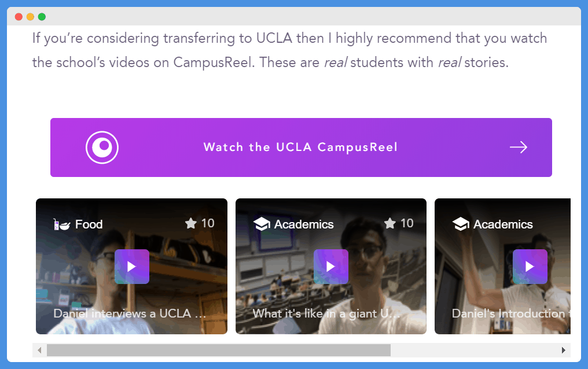
Task: Click the star rating icon on Food card
Action: pyautogui.click(x=191, y=223)
